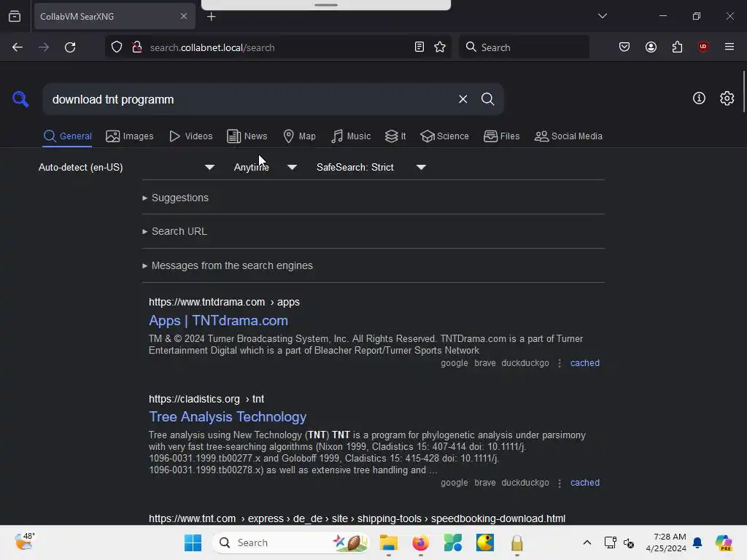Open the language Auto-detect (en-US) dropdown

[x=126, y=167]
